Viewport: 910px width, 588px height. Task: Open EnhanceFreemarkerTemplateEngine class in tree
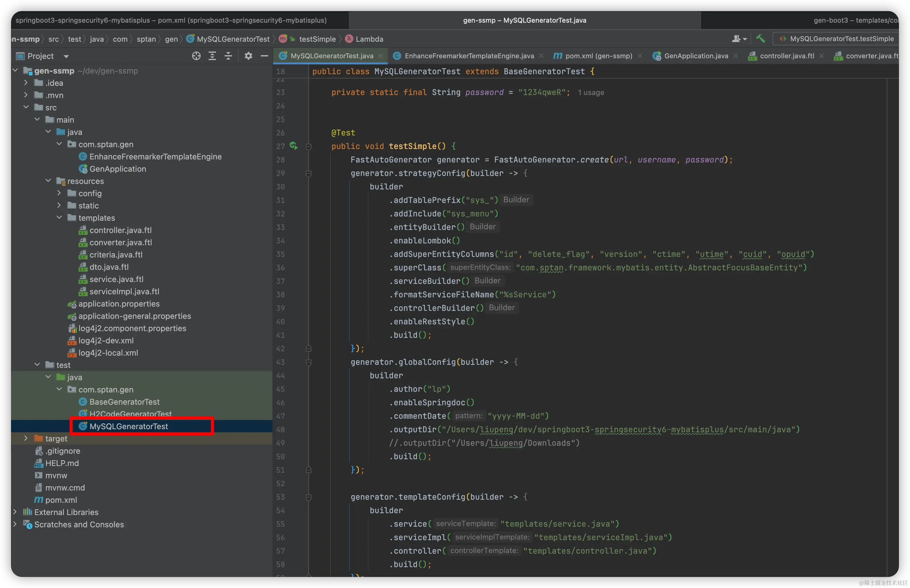click(155, 157)
